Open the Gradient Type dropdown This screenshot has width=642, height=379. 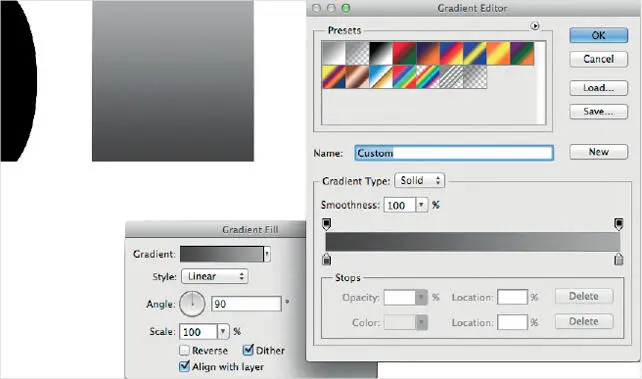coord(420,180)
